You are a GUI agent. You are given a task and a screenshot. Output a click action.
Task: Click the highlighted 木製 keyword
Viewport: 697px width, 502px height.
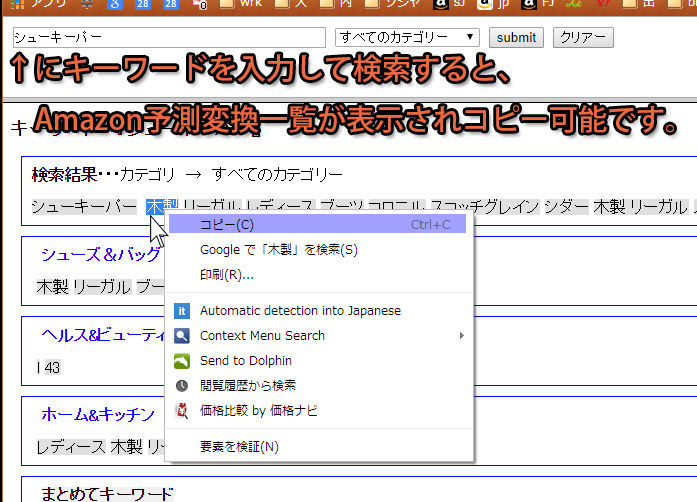coord(162,205)
